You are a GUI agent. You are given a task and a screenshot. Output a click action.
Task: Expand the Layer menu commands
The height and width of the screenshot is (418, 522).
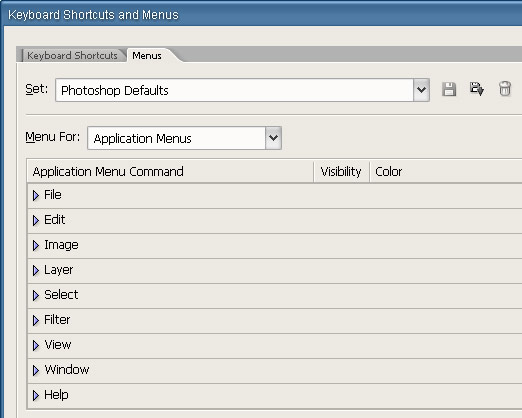(36, 270)
